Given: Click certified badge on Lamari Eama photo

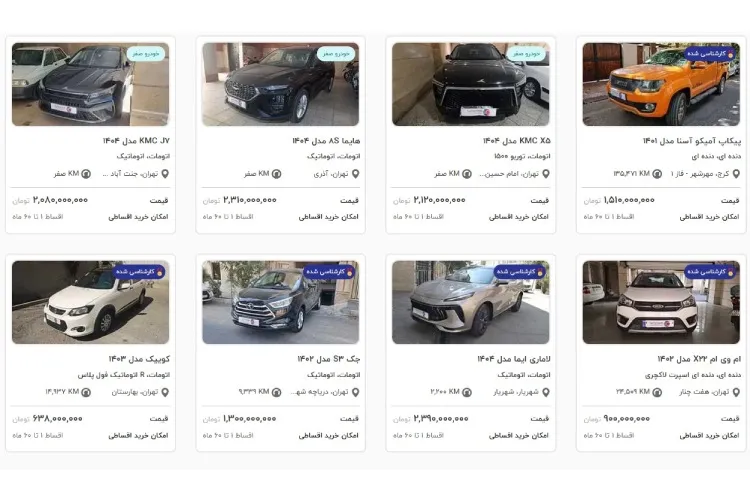Looking at the screenshot, I should [520, 272].
